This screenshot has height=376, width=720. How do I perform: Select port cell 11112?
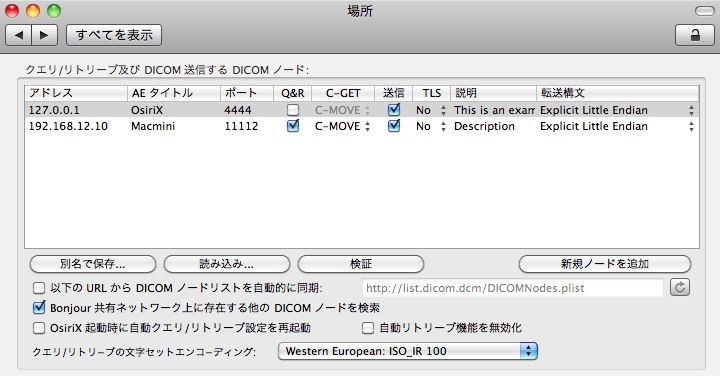coord(241,126)
